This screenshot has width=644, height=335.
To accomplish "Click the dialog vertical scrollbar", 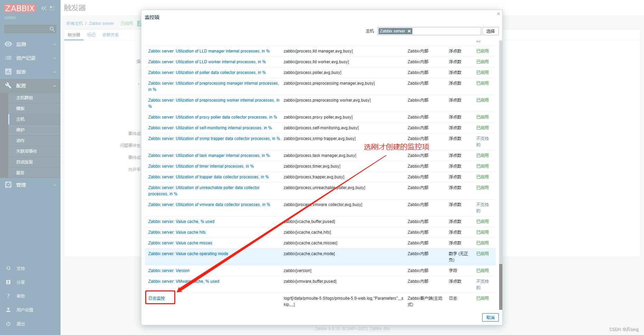I will pyautogui.click(x=500, y=287).
